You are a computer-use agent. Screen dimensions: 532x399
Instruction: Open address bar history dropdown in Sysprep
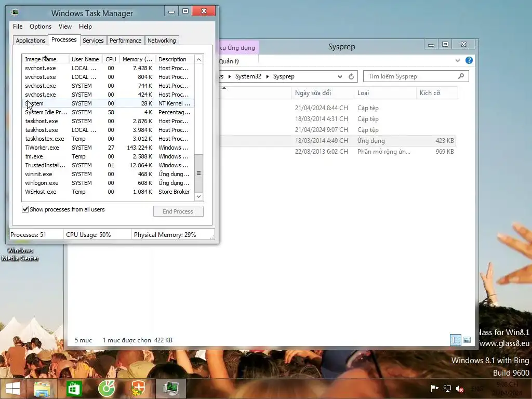pos(340,77)
